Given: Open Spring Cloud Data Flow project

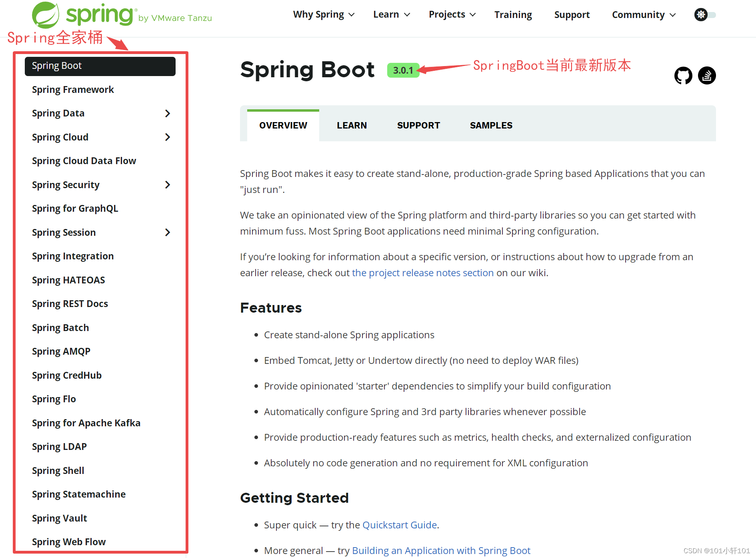Looking at the screenshot, I should coord(84,161).
